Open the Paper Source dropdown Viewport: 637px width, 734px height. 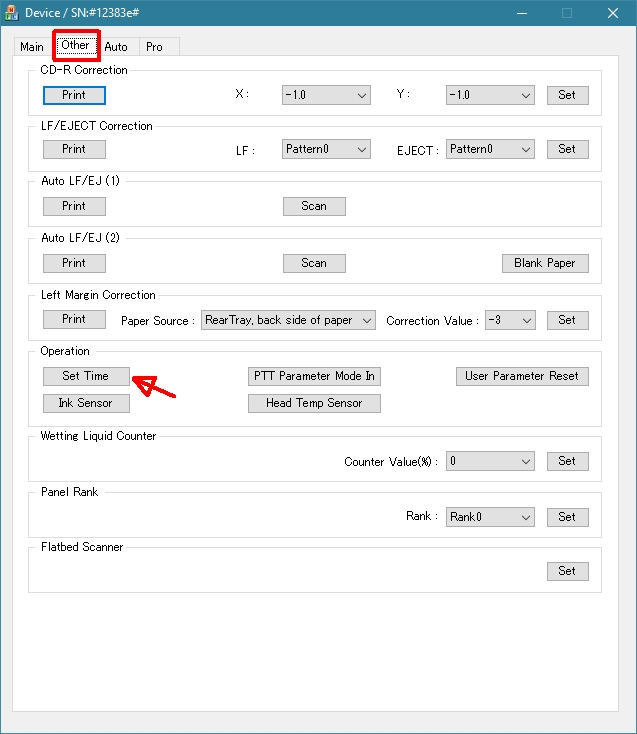point(288,320)
